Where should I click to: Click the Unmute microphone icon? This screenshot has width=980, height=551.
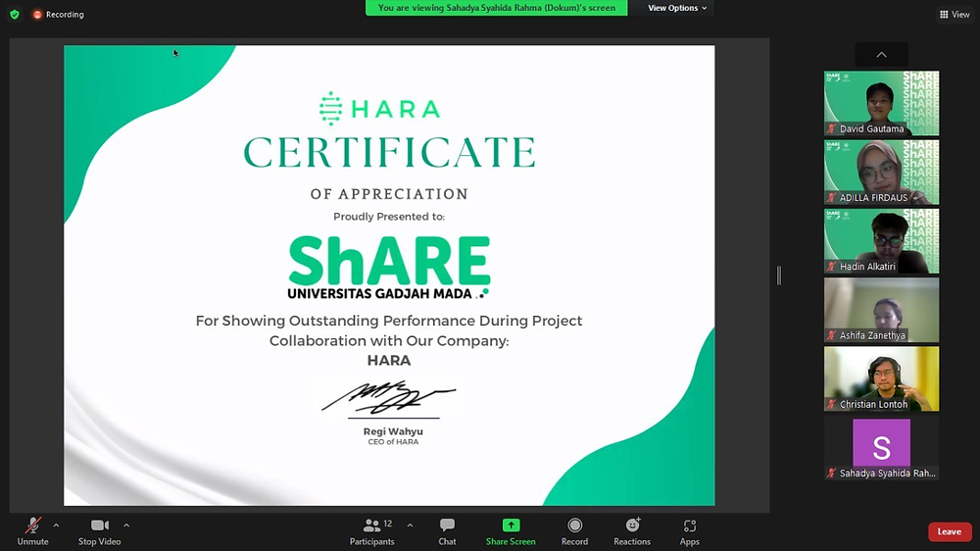pos(32,526)
